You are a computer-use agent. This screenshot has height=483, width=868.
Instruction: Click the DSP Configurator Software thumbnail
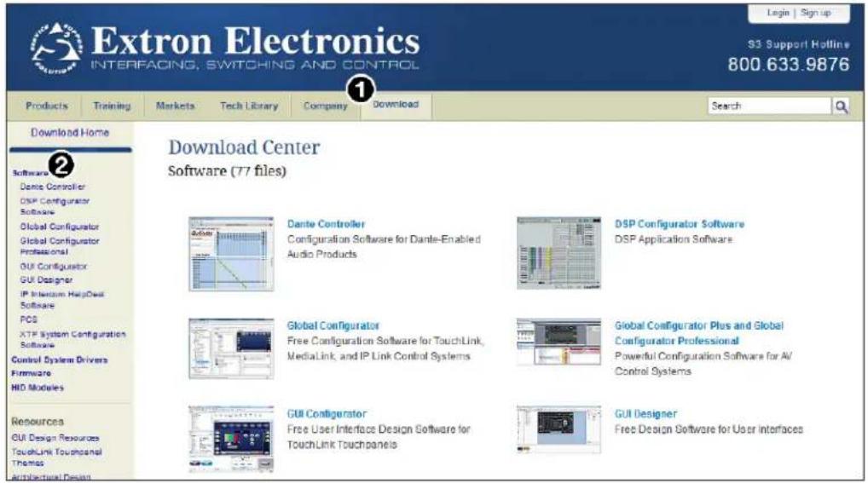(558, 253)
